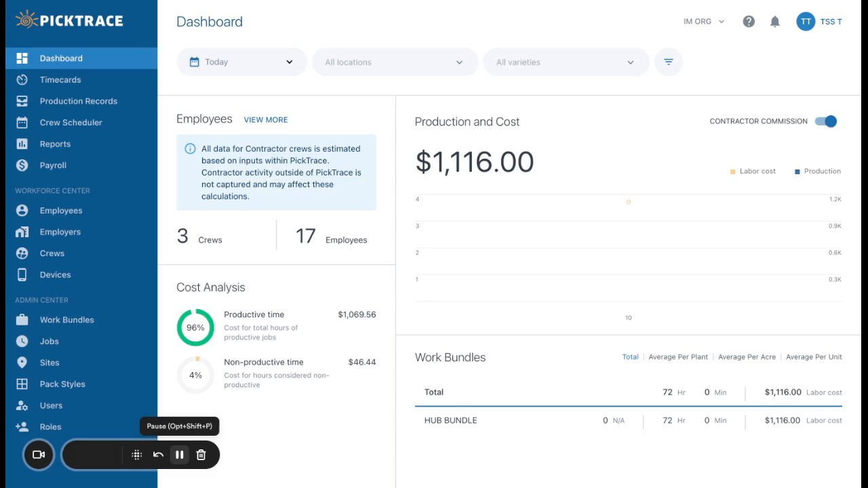Viewport: 868px width, 488px height.
Task: Click the VIEW MORE employees link
Action: (x=266, y=120)
